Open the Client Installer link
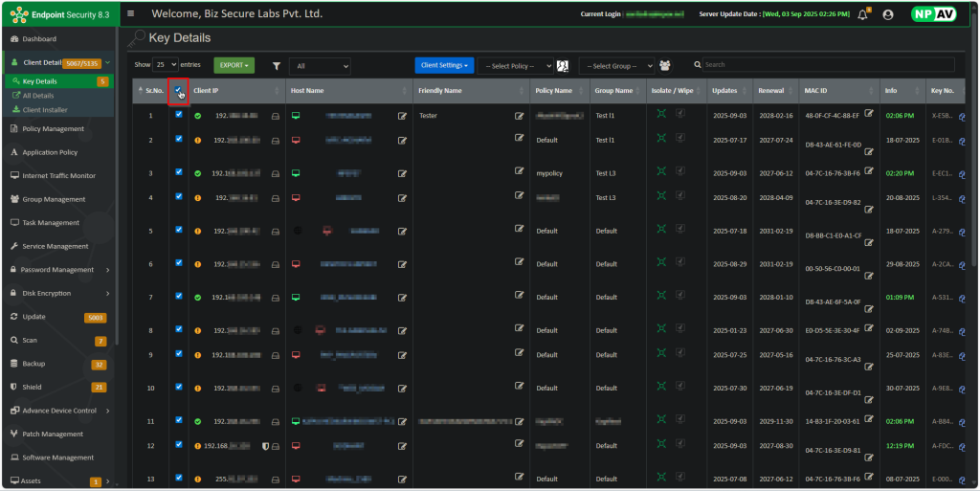The width and height of the screenshot is (980, 491). (45, 109)
